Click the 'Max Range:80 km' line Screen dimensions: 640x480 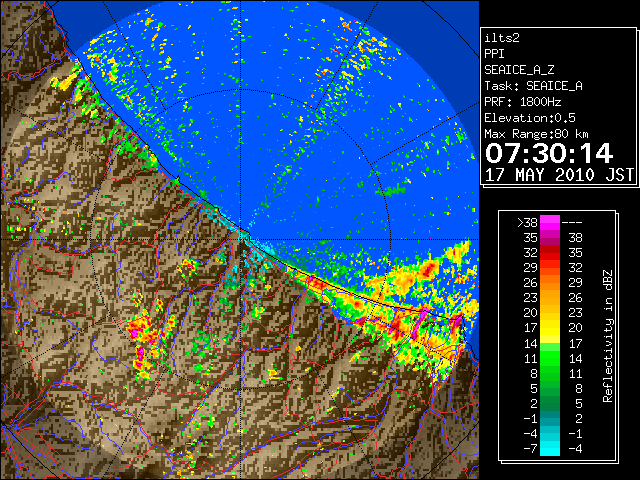[x=536, y=134]
